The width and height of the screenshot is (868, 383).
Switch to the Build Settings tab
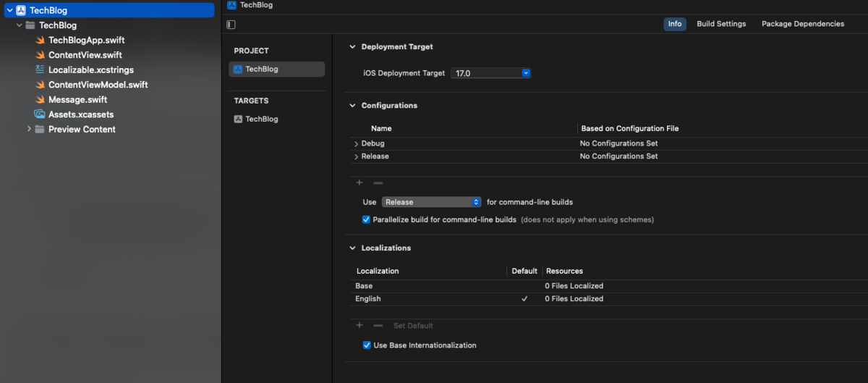[721, 24]
